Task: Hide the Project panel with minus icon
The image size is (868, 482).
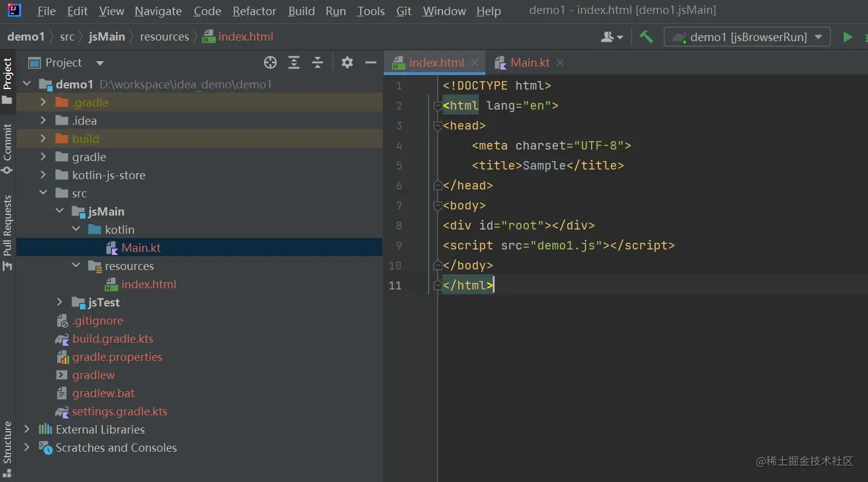Action: point(371,62)
